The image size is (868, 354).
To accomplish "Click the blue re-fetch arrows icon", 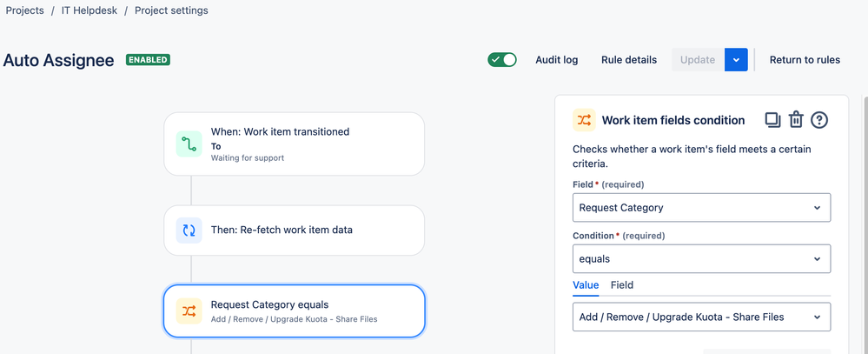I will tap(189, 230).
